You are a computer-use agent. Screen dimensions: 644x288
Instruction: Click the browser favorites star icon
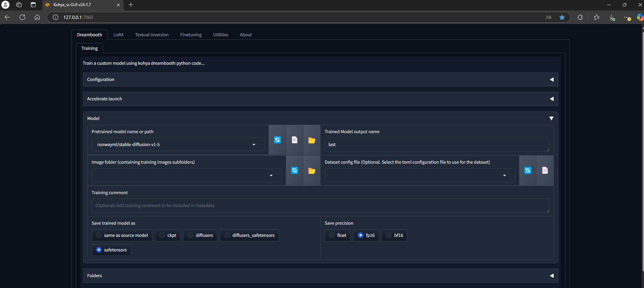click(562, 17)
